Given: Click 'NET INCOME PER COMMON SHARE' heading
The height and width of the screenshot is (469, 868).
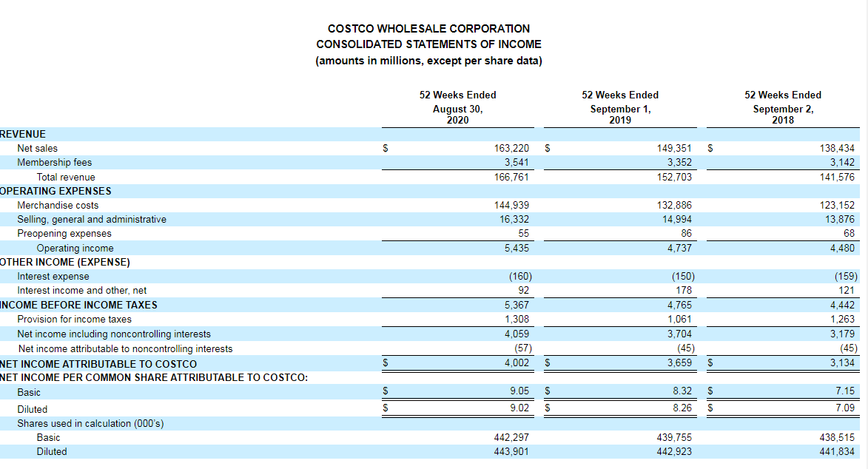Looking at the screenshot, I should click(x=154, y=377).
